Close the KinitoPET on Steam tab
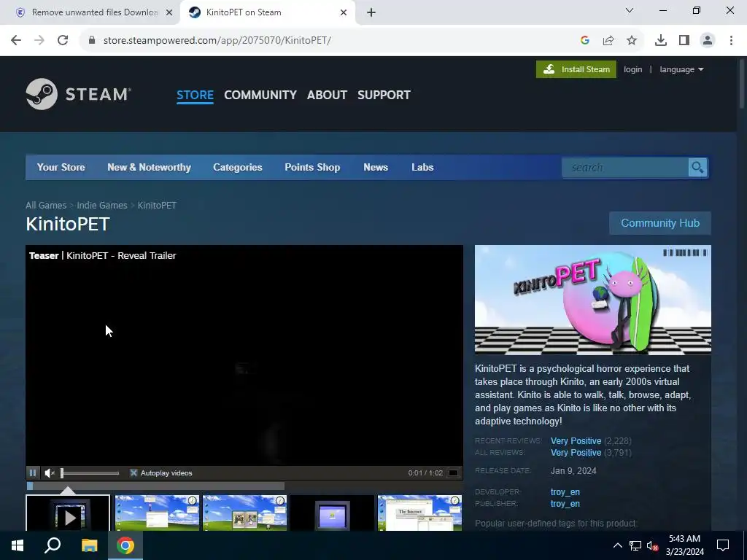Image resolution: width=747 pixels, height=560 pixels. (344, 12)
